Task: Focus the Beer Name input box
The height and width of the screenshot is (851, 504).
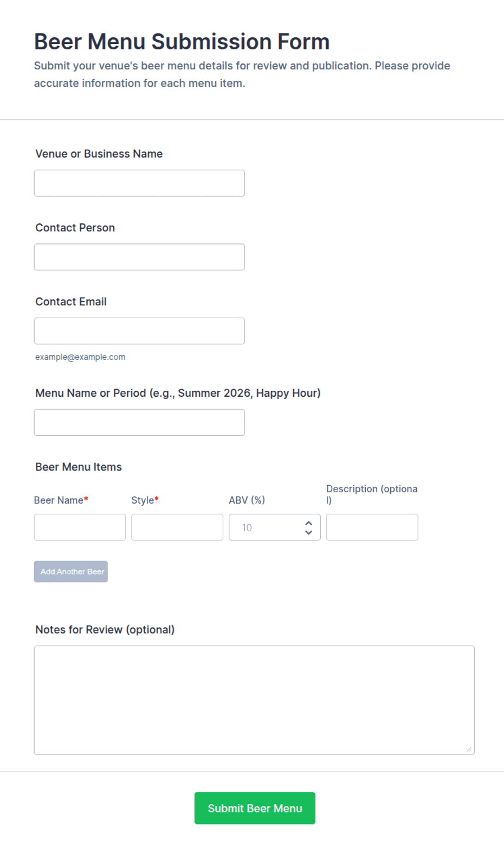Action: pos(80,527)
